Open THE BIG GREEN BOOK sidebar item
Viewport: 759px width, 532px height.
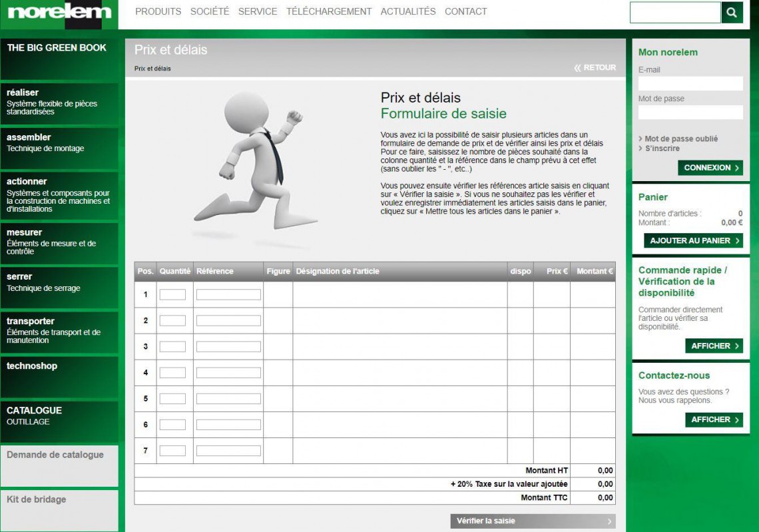57,48
